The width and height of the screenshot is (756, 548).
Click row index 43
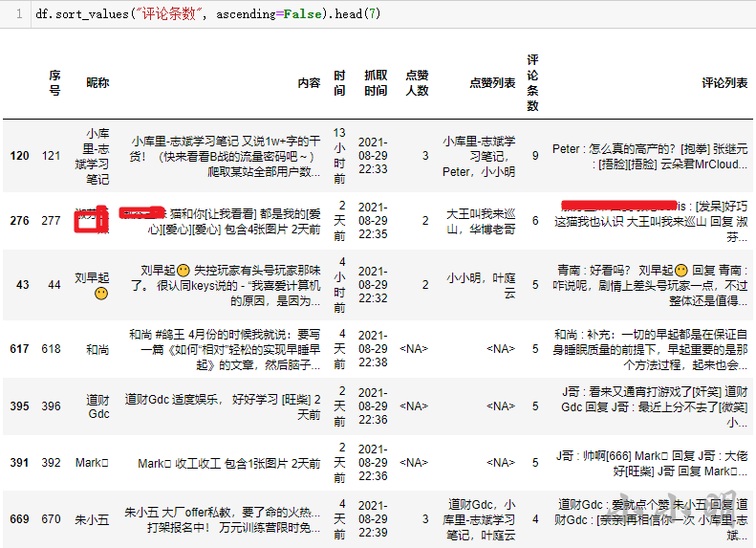click(x=22, y=285)
